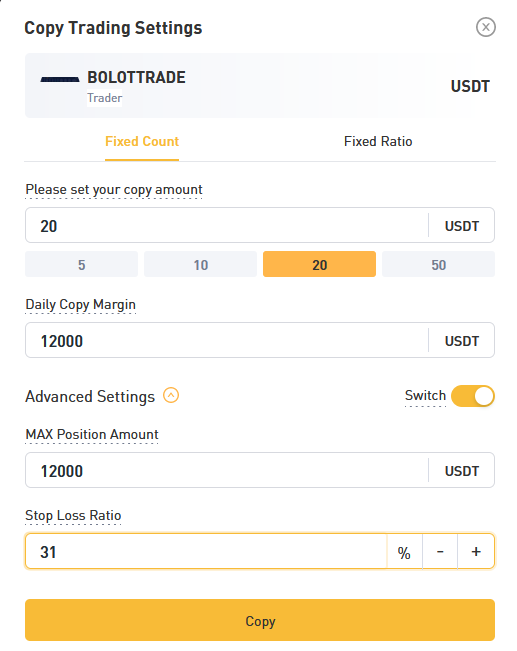Screen dimensions: 517x651
Task: Focus the Stop Loss Ratio input
Action: pyautogui.click(x=206, y=551)
